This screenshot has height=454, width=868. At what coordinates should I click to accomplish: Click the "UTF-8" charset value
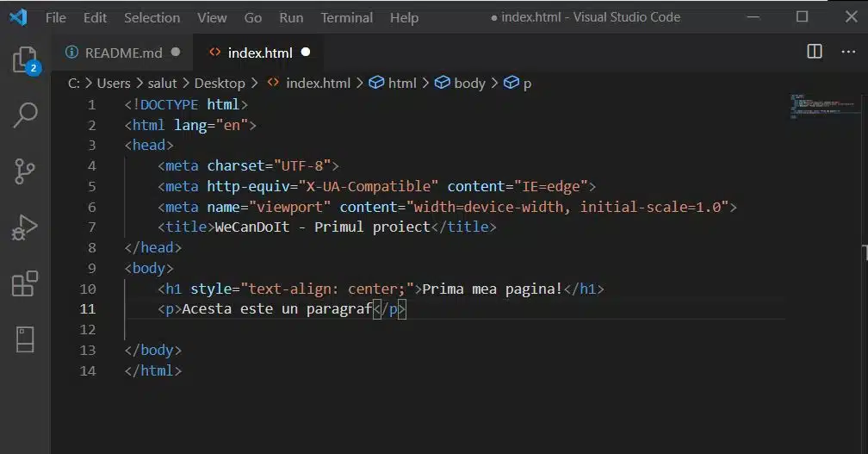tap(302, 165)
